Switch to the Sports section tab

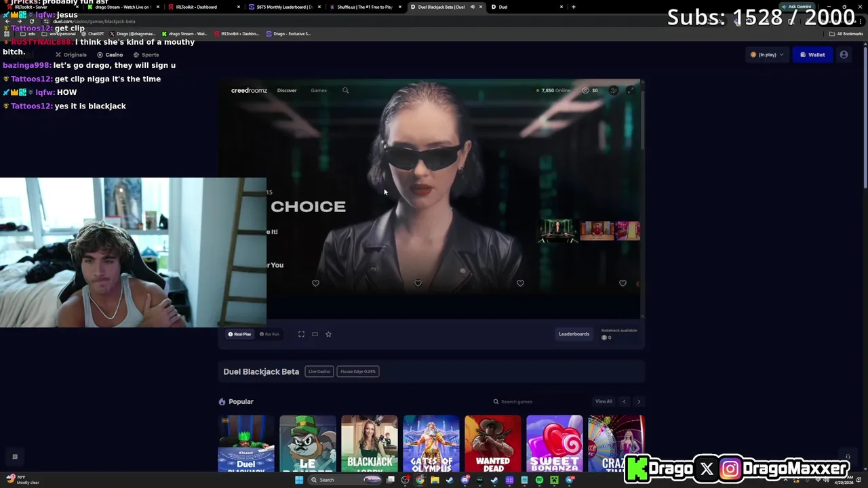pos(146,55)
